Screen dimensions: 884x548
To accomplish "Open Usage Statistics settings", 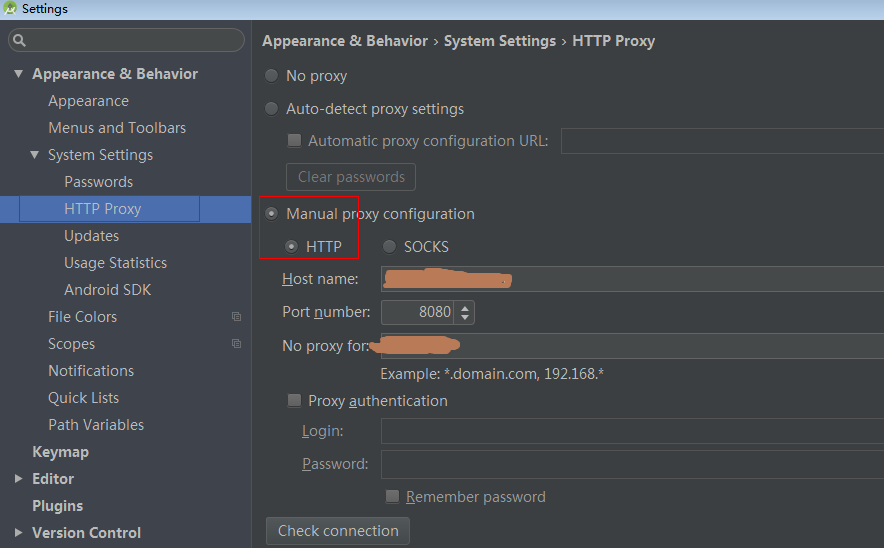I will pos(116,263).
